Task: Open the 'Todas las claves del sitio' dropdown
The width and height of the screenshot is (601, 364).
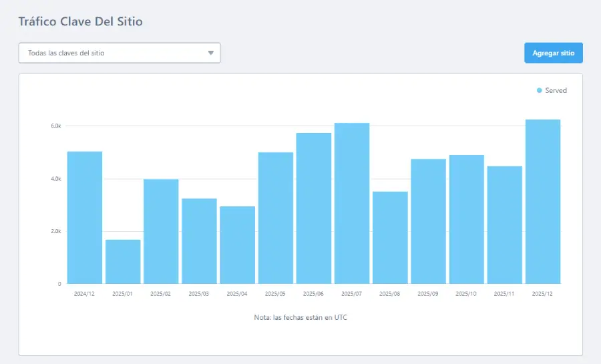Action: click(119, 53)
